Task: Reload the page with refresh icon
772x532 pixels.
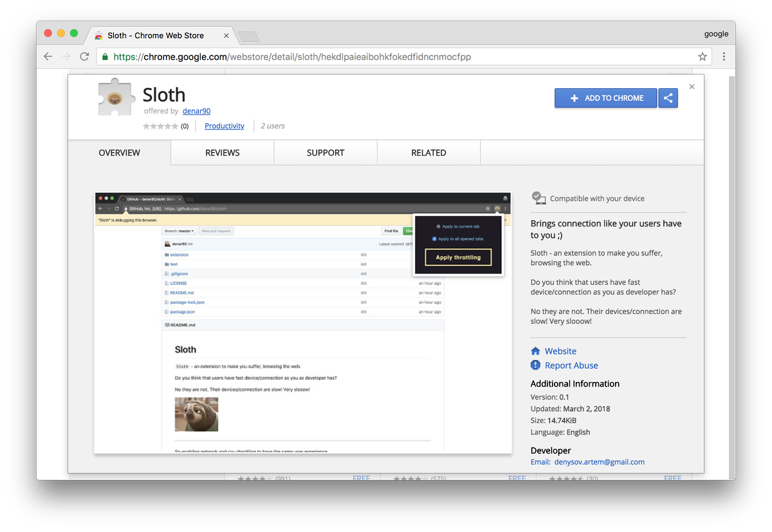Action: [84, 57]
